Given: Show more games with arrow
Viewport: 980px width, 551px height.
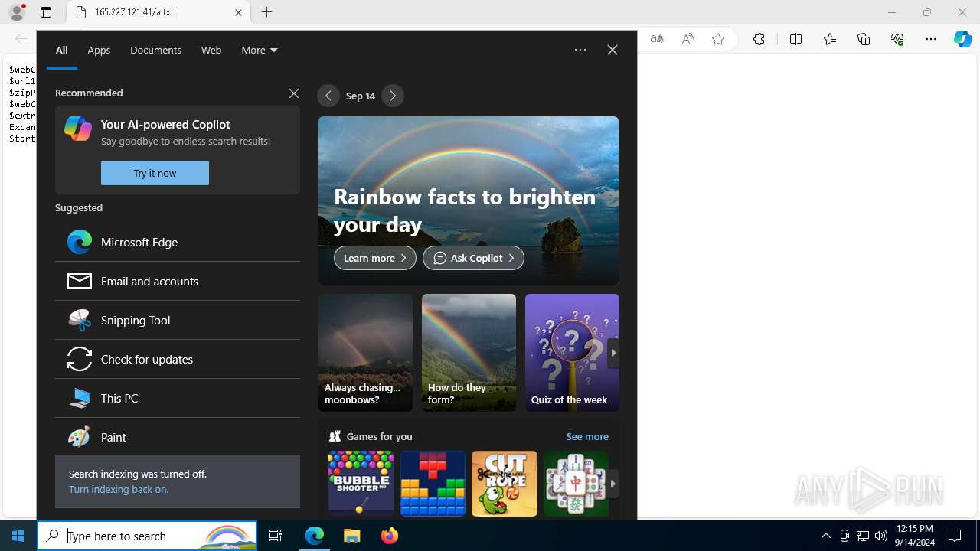Looking at the screenshot, I should coord(612,484).
